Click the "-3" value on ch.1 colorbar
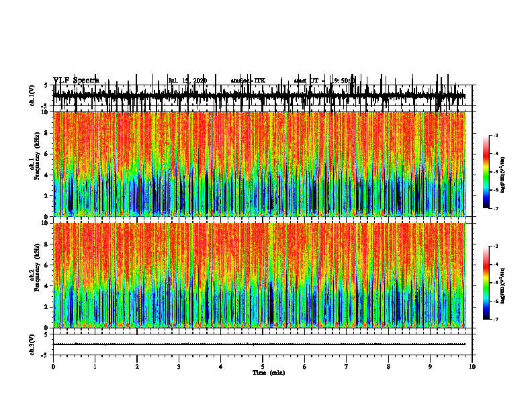 (x=496, y=135)
